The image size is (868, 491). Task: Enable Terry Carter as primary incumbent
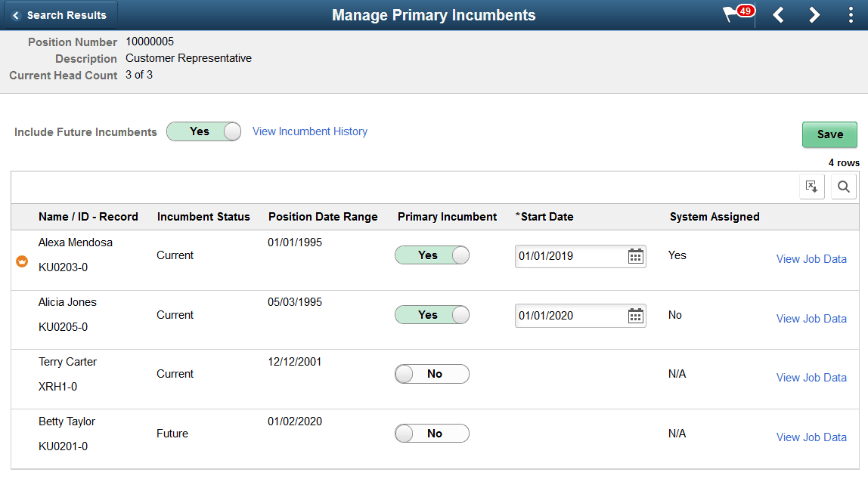[x=432, y=373]
